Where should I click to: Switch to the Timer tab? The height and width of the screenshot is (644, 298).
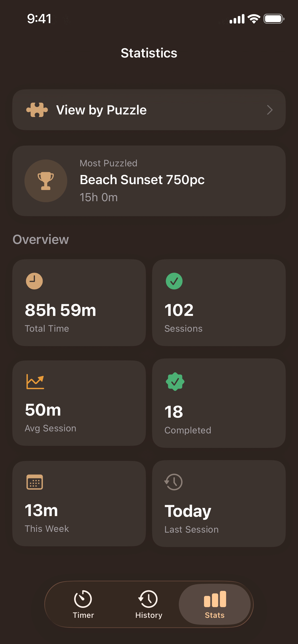(83, 604)
